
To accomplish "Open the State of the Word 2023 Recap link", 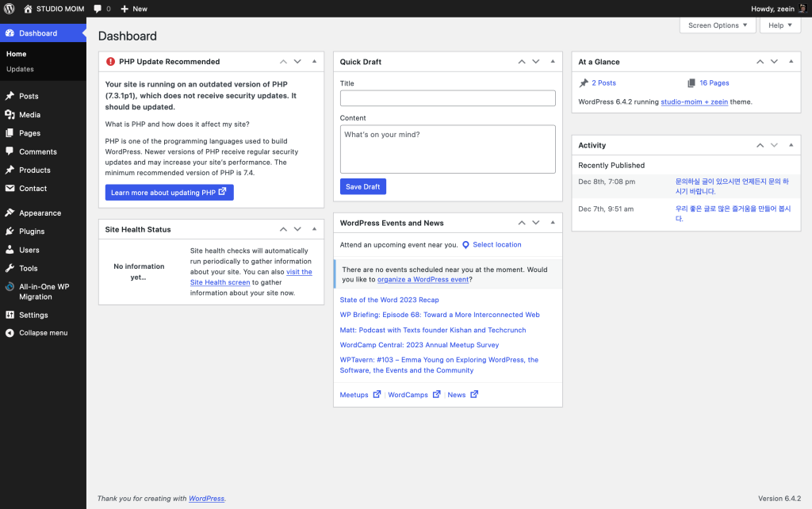I will [389, 300].
